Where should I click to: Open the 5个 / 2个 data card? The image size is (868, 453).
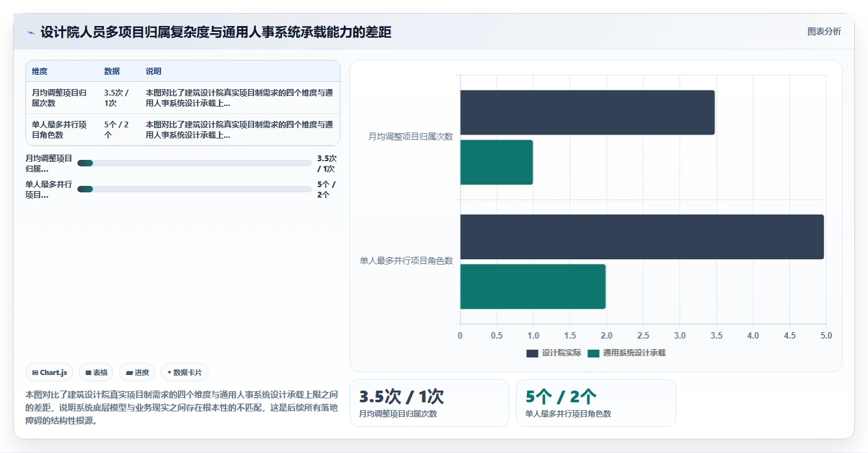pyautogui.click(x=596, y=403)
